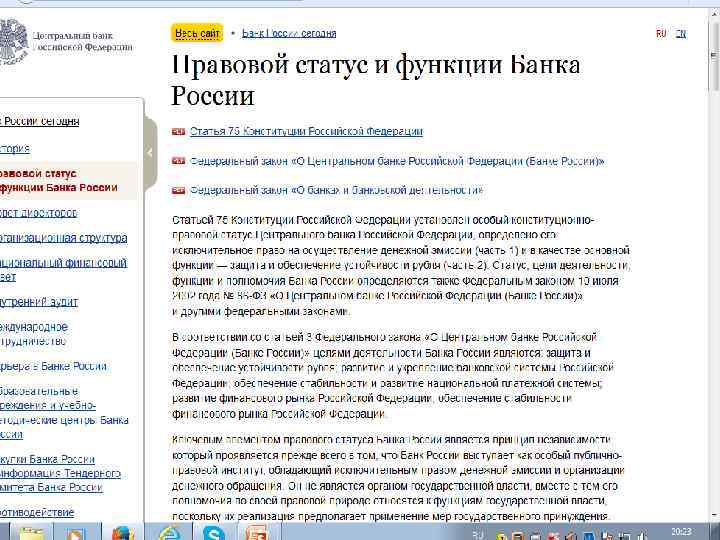
Task: Click the page heading Правовой статус и функции
Action: coord(376,79)
